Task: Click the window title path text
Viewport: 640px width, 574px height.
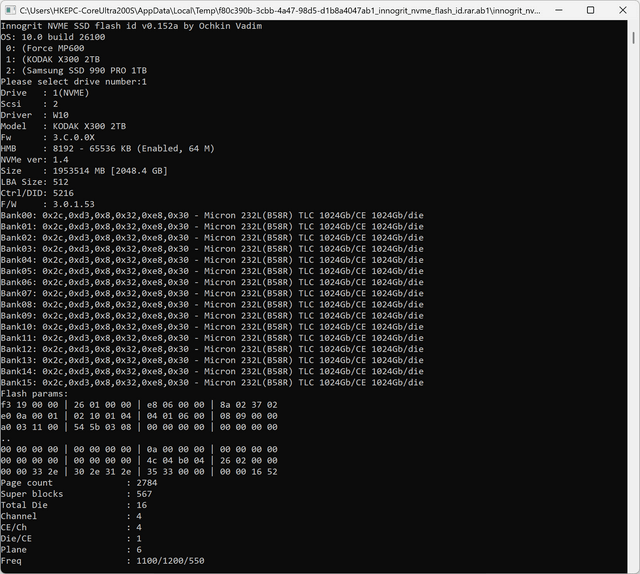Action: pos(280,11)
